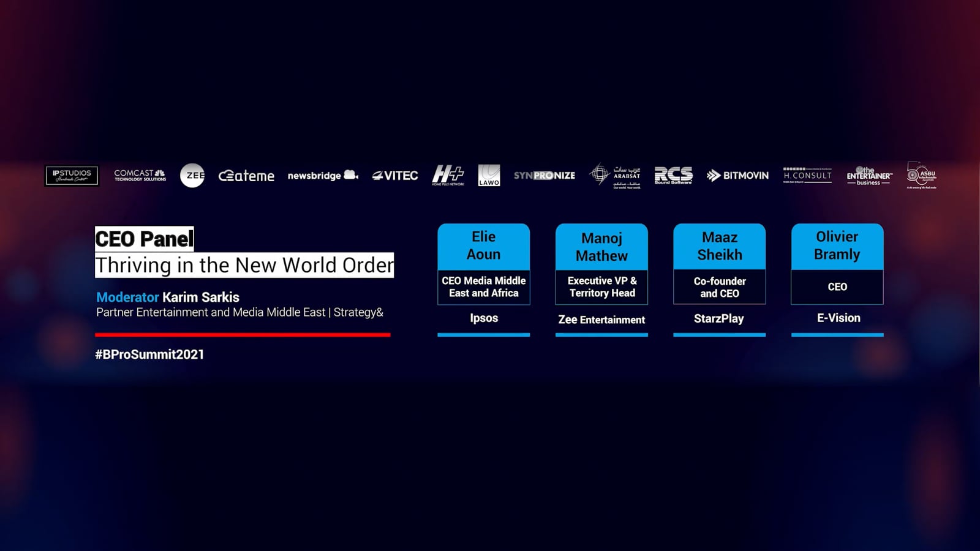Select the Olivier Bramly speaker name
The height and width of the screenshot is (551, 980).
pos(837,246)
